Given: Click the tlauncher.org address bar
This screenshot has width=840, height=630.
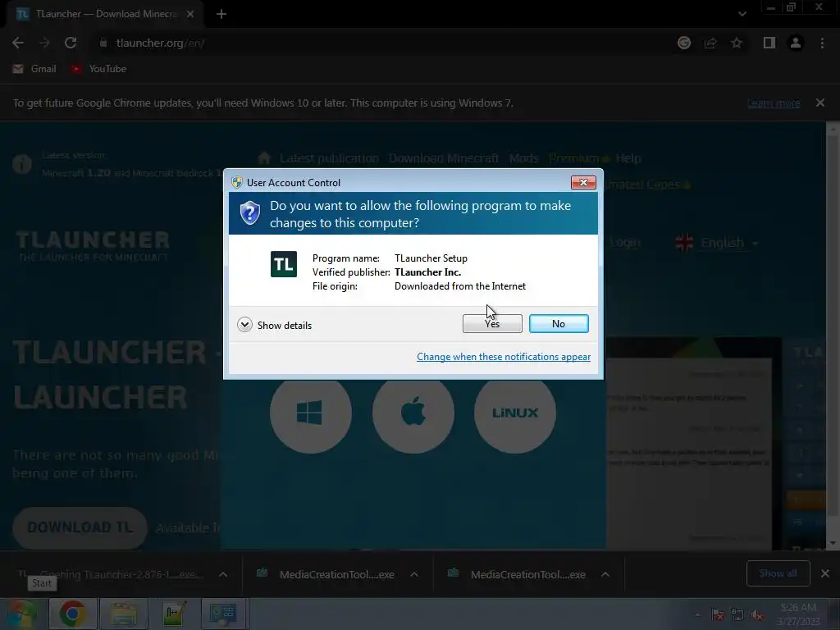Looking at the screenshot, I should pos(375,43).
